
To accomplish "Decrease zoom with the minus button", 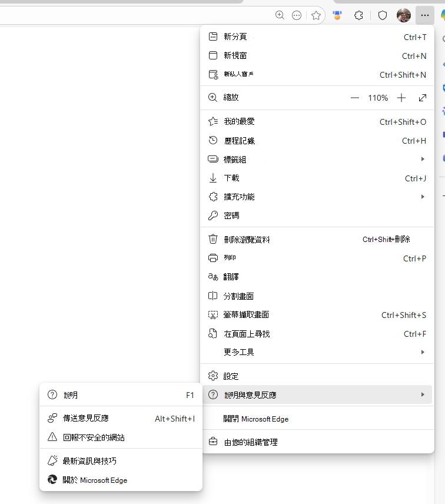I will (x=355, y=98).
